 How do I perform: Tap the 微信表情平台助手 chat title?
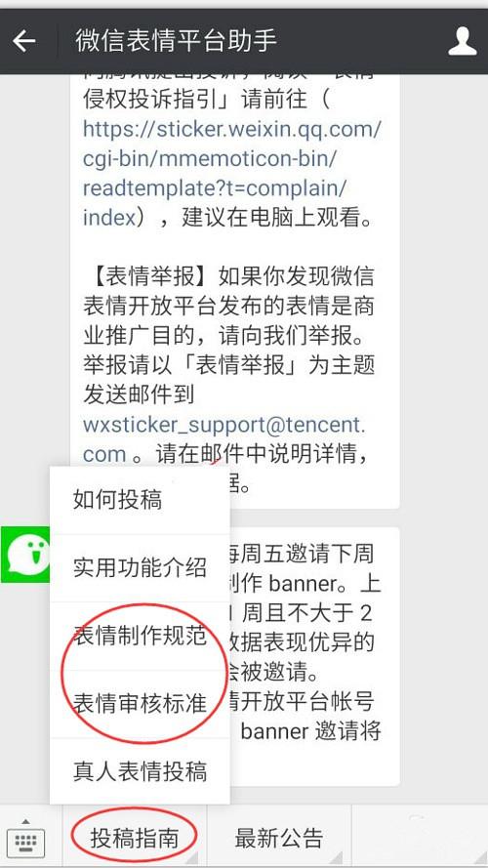176,41
